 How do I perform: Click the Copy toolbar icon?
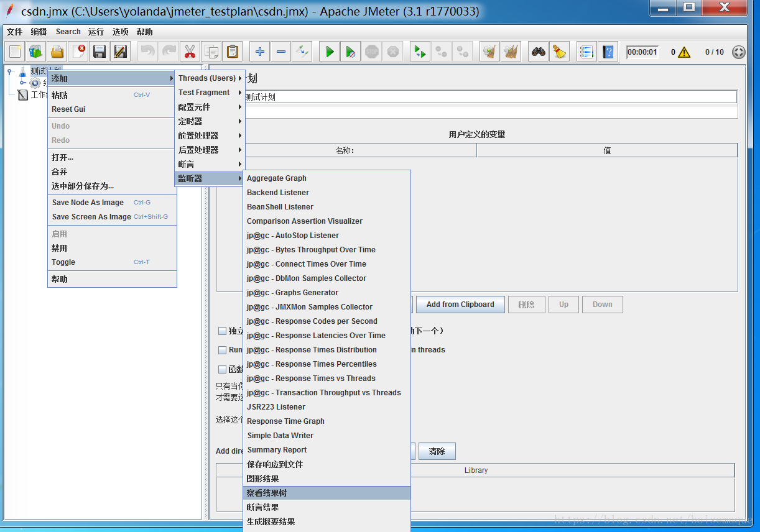click(x=211, y=52)
